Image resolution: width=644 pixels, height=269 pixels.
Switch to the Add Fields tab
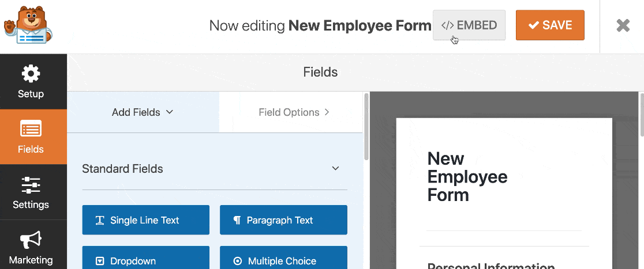pyautogui.click(x=143, y=112)
